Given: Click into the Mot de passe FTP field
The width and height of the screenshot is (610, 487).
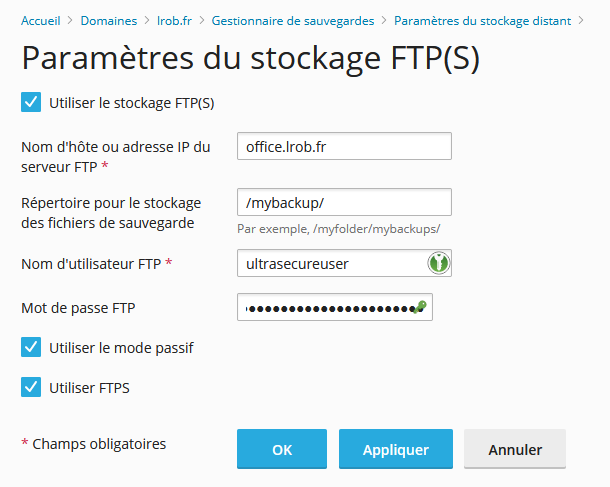Looking at the screenshot, I should click(335, 307).
